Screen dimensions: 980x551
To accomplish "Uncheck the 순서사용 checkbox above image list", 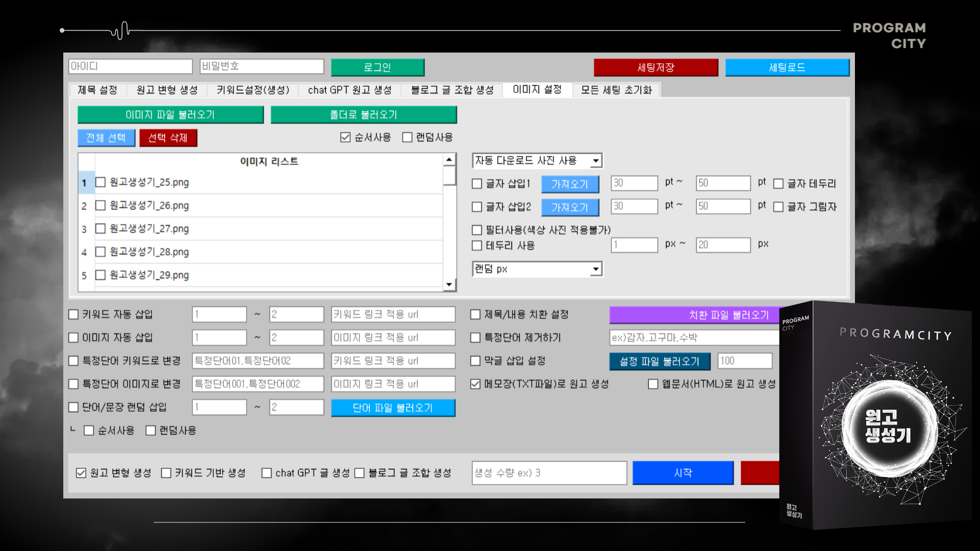I will click(346, 137).
